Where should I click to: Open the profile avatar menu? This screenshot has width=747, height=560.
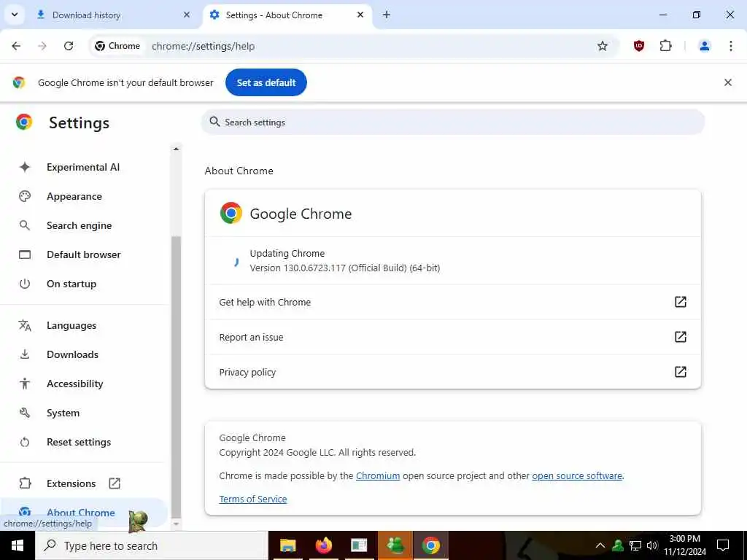(x=704, y=46)
